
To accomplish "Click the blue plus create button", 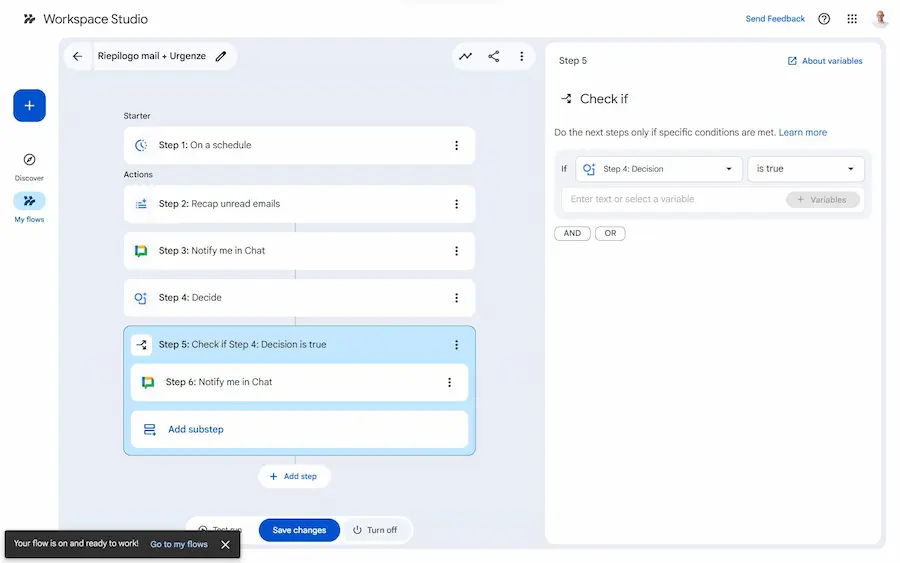I will 29,105.
